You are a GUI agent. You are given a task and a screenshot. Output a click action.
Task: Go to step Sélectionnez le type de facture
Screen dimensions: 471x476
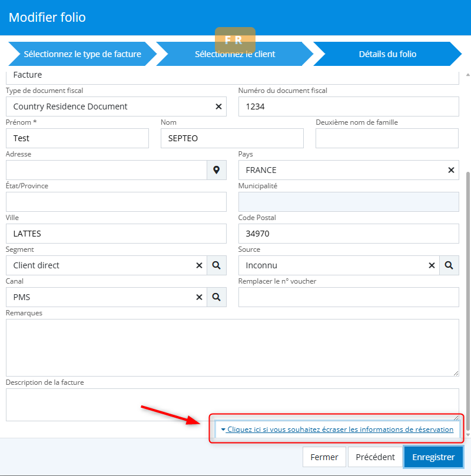tap(82, 54)
